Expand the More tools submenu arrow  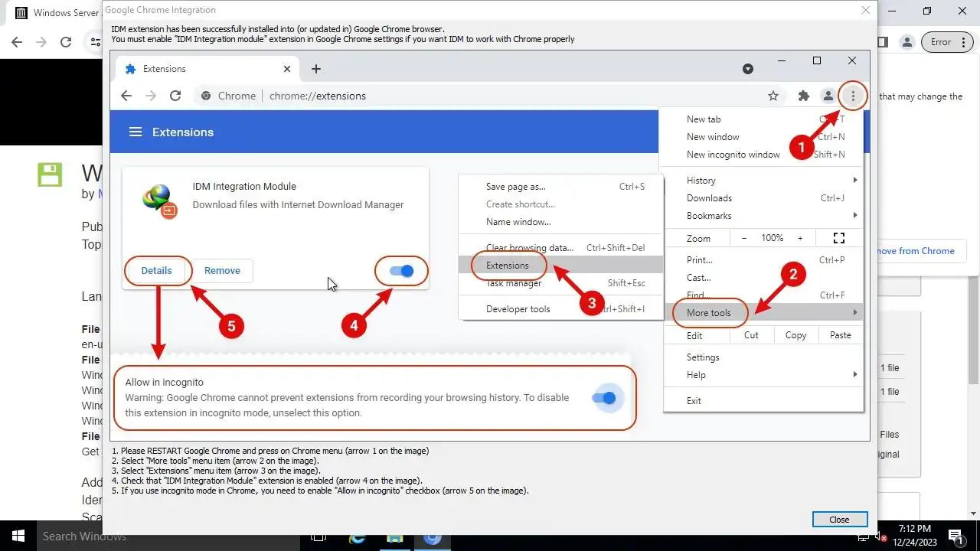[855, 312]
